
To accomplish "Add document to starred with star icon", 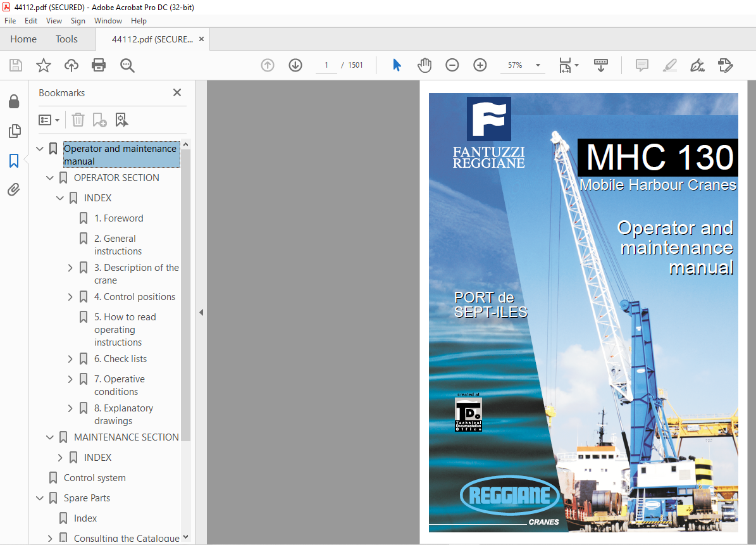I will (44, 65).
